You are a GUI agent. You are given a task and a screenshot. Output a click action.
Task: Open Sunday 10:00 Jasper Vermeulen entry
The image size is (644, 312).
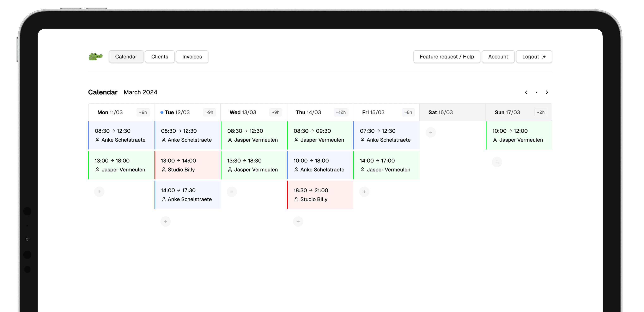pos(519,135)
